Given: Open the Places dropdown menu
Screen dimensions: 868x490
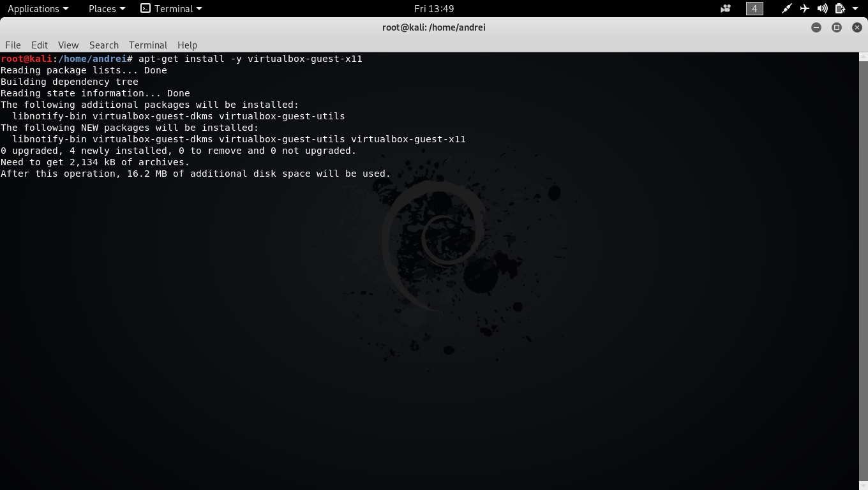Looking at the screenshot, I should pyautogui.click(x=107, y=8).
